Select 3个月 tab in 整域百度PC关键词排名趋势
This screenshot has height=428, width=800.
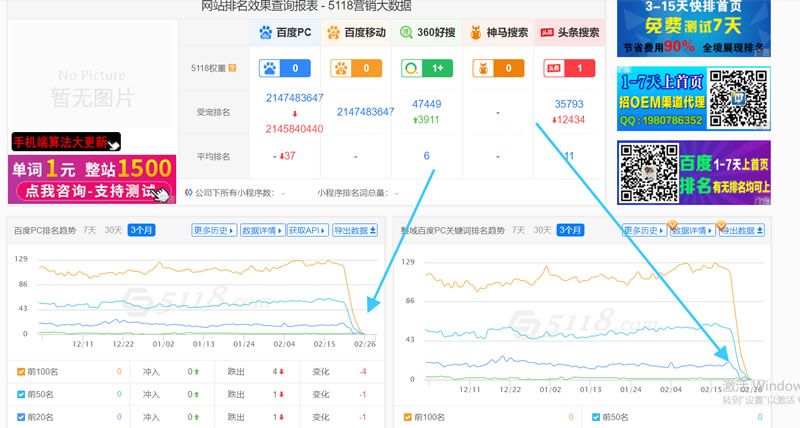(570, 230)
